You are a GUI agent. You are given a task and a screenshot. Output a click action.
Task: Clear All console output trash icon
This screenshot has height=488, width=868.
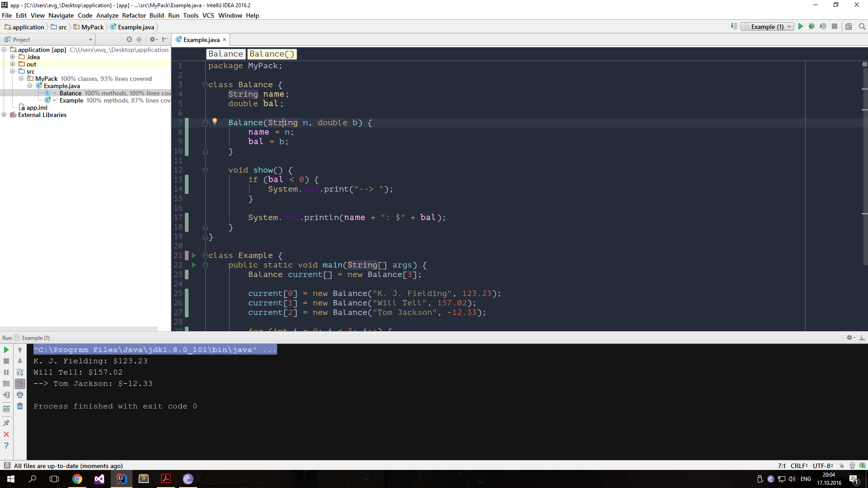[x=20, y=406]
